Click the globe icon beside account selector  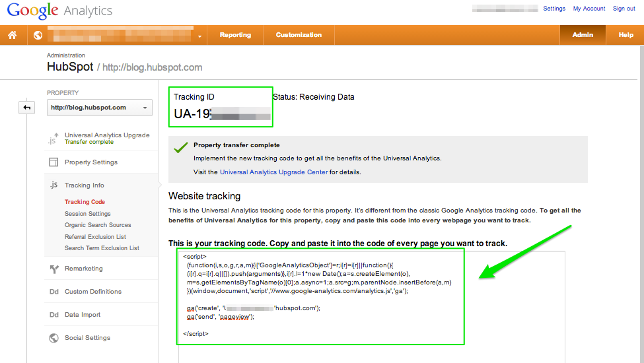tap(38, 35)
